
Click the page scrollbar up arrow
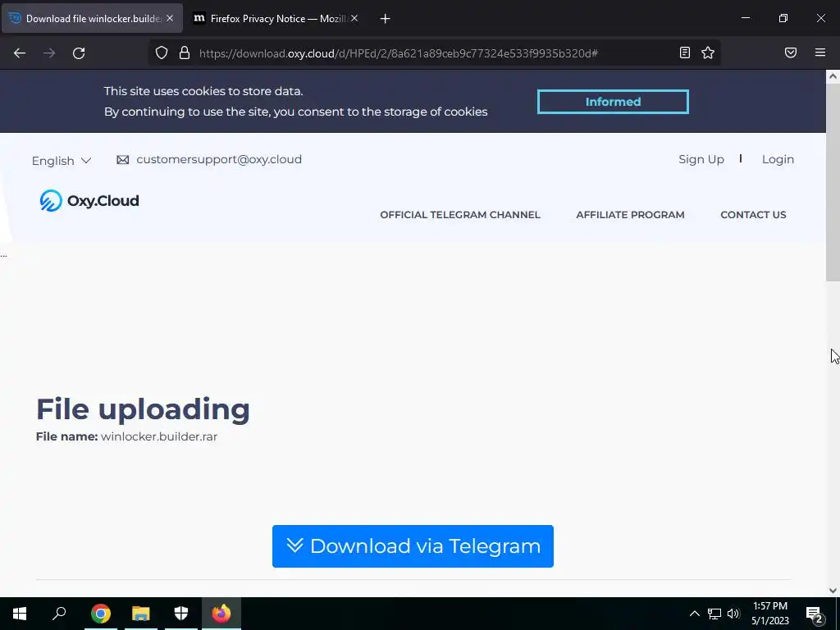click(833, 76)
